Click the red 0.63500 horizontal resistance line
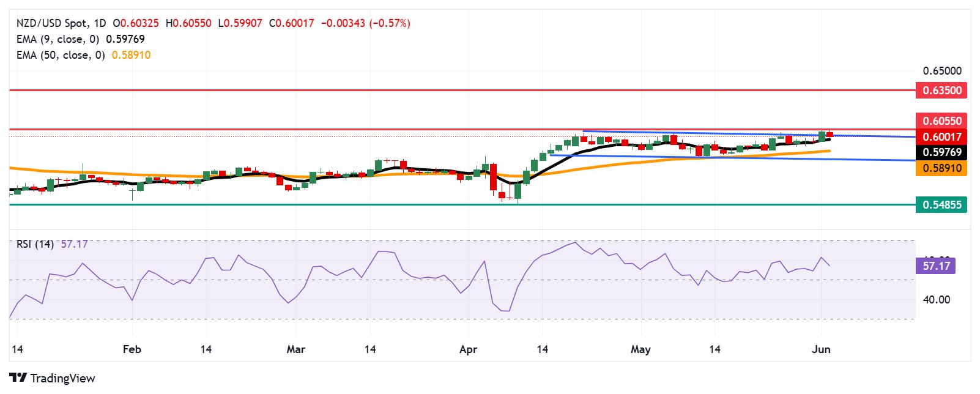This screenshot has height=394, width=980. [462, 90]
